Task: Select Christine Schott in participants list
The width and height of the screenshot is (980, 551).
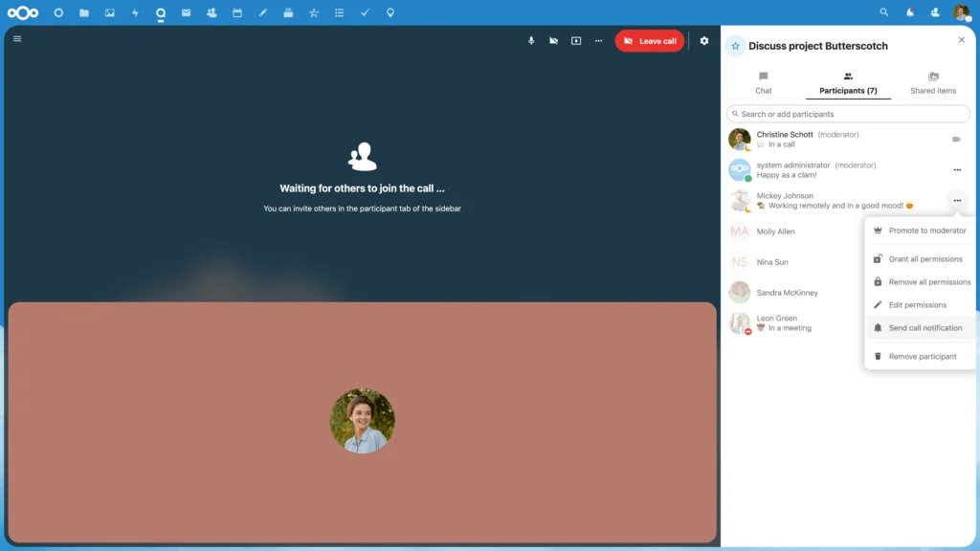Action: coord(849,140)
